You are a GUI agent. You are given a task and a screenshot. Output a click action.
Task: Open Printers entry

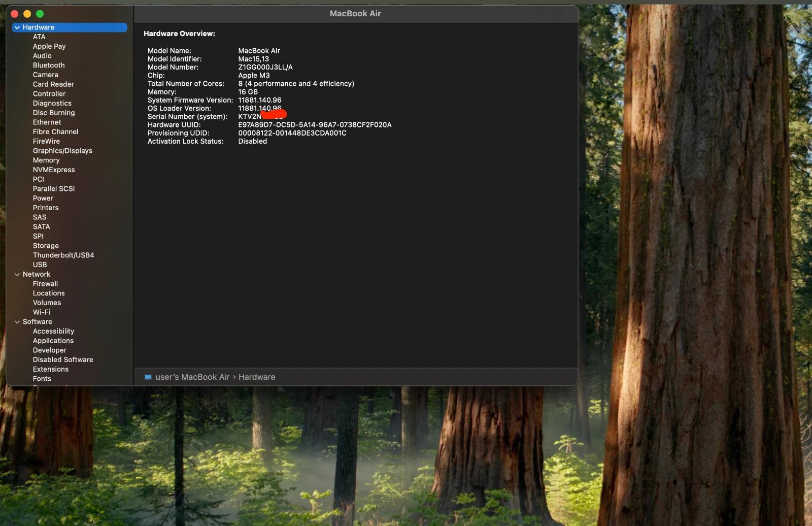46,208
